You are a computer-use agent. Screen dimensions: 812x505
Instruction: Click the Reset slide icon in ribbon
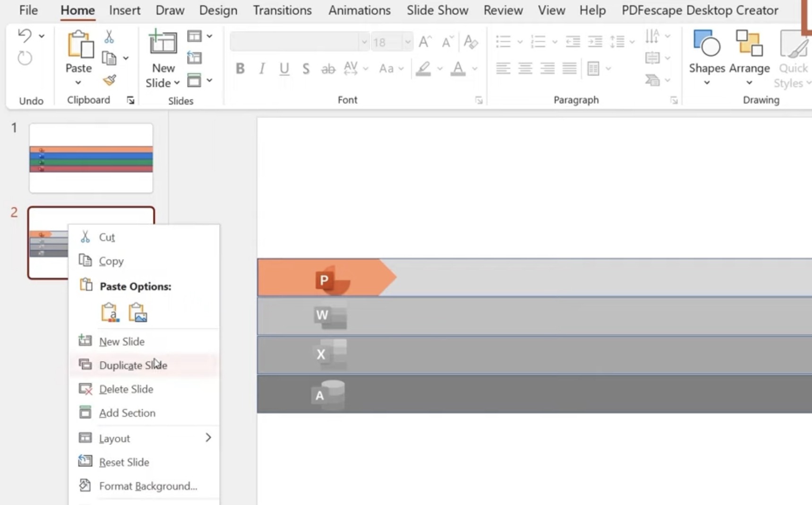click(x=194, y=58)
